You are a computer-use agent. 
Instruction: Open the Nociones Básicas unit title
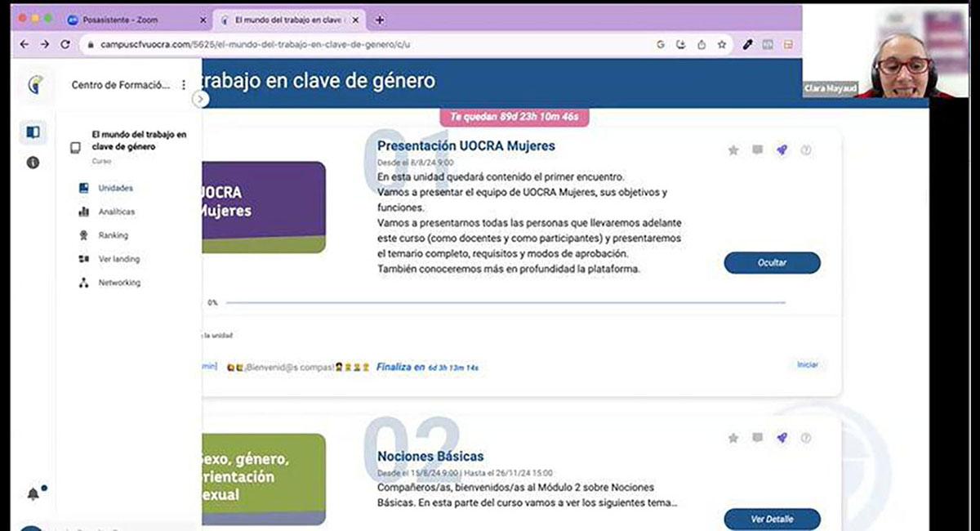430,457
